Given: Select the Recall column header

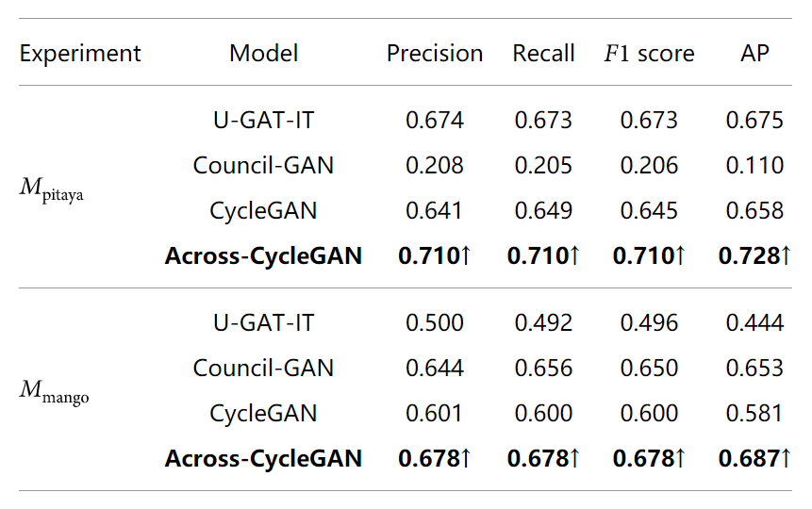Looking at the screenshot, I should pyautogui.click(x=543, y=54).
